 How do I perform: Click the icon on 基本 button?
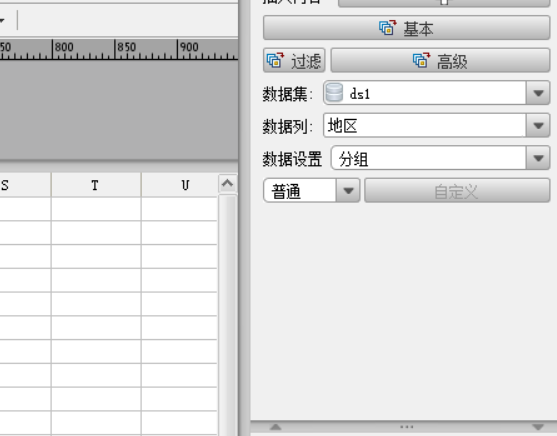[388, 28]
